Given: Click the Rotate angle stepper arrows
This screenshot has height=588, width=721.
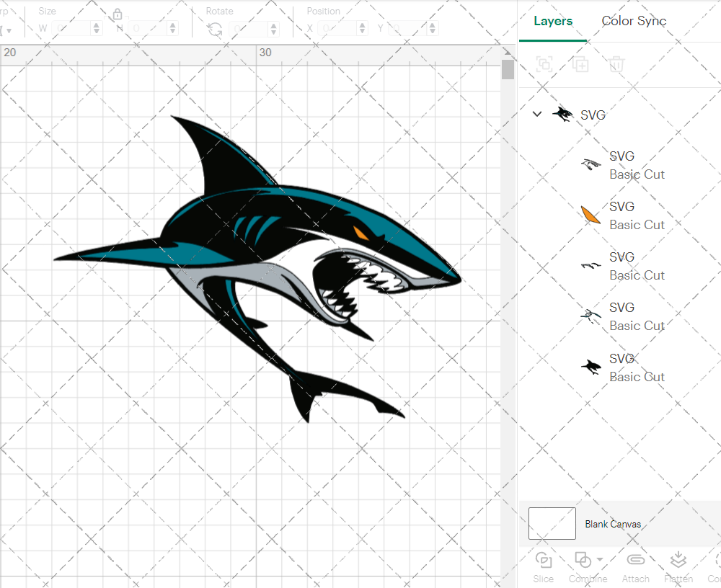Looking at the screenshot, I should (273, 29).
